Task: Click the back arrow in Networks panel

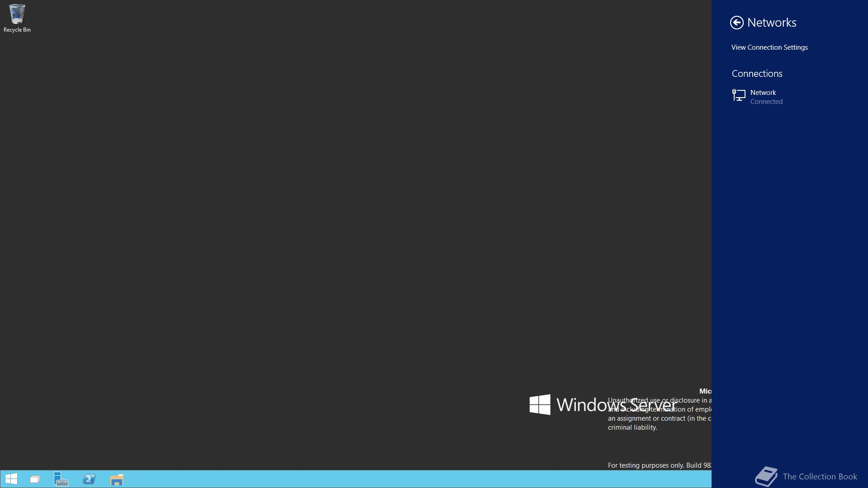Action: pyautogui.click(x=737, y=23)
